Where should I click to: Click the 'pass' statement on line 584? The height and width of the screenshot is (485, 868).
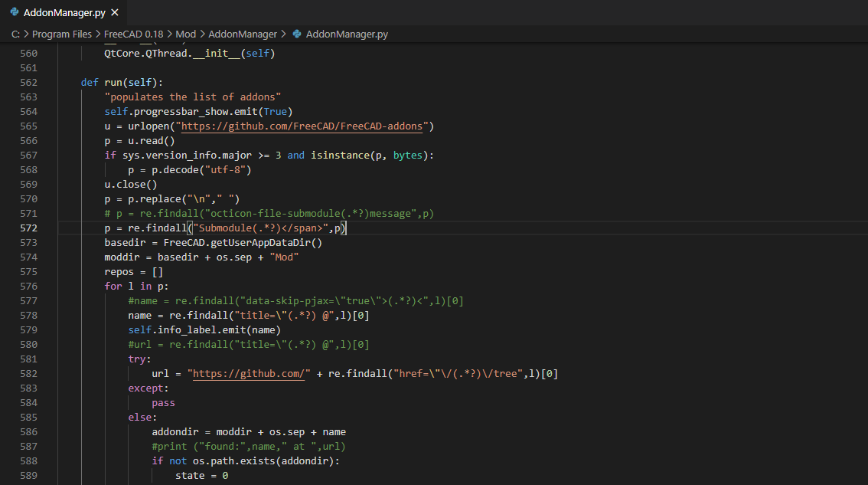[x=163, y=403]
